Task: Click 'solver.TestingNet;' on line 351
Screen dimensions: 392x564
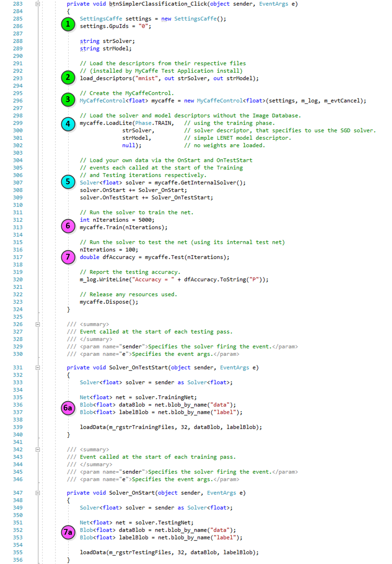Action: click(x=165, y=522)
